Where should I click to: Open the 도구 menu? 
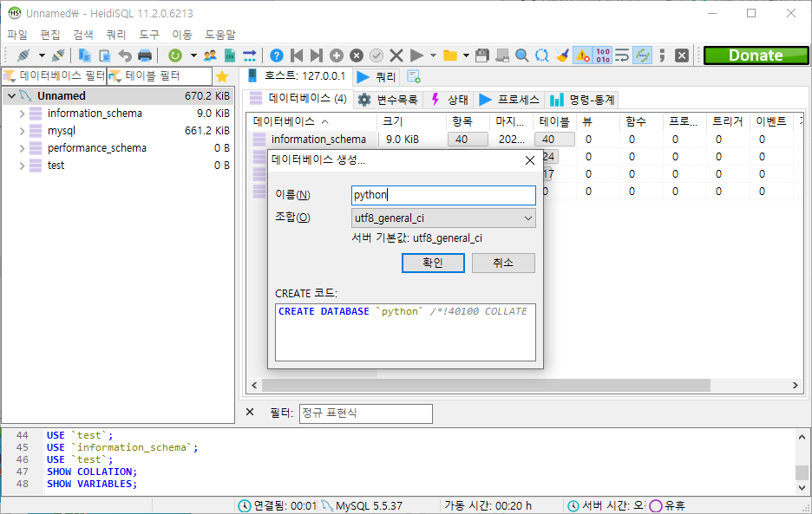coord(149,35)
